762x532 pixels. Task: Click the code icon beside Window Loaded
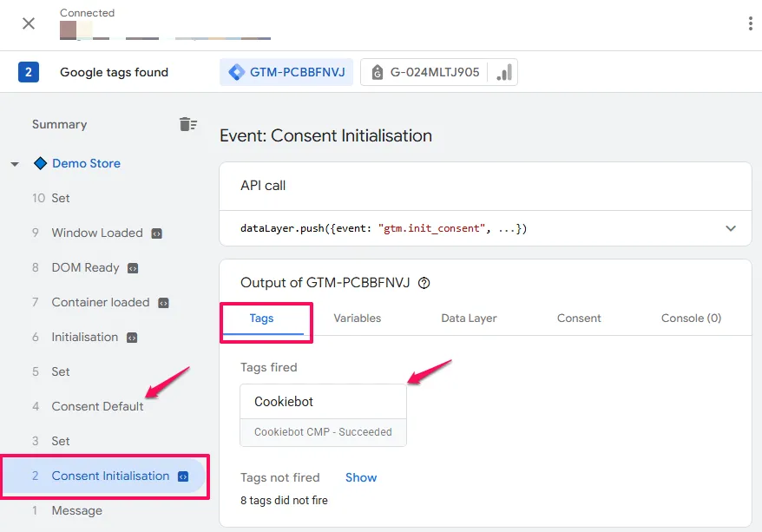(159, 233)
